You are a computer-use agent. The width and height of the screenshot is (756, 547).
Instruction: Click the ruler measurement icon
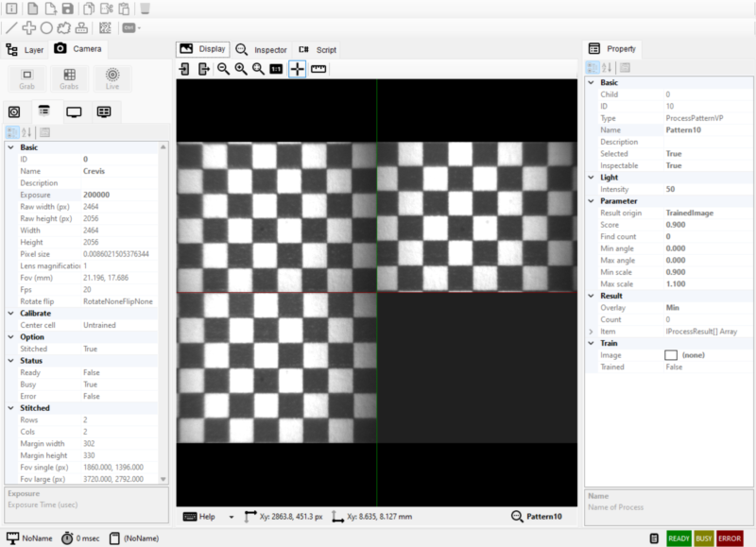coord(318,69)
